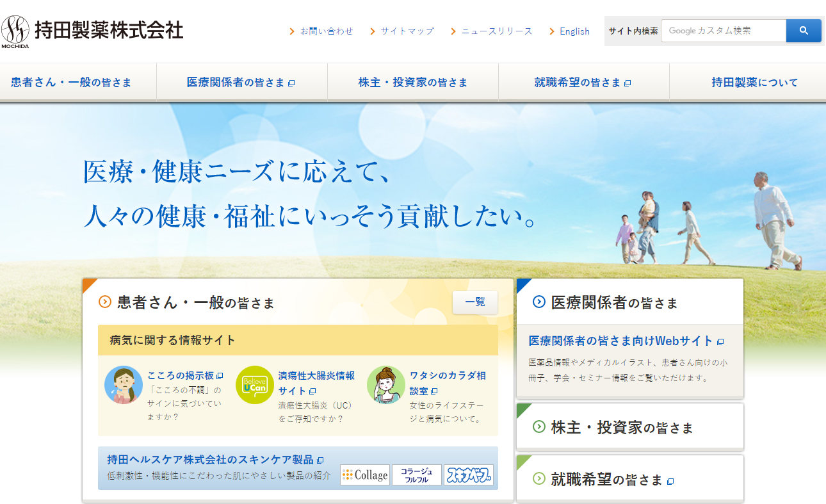
Task: Open the お問い合わせ link
Action: (327, 31)
